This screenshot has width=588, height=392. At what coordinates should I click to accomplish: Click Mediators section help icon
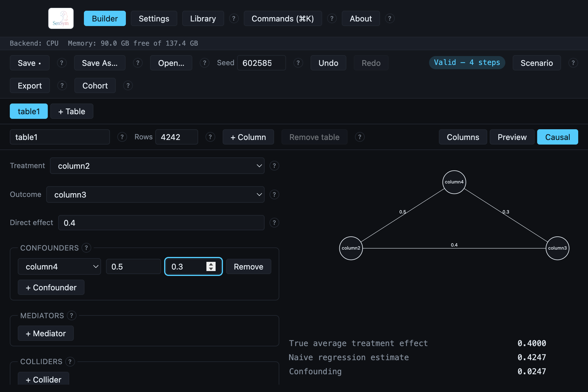[71, 315]
